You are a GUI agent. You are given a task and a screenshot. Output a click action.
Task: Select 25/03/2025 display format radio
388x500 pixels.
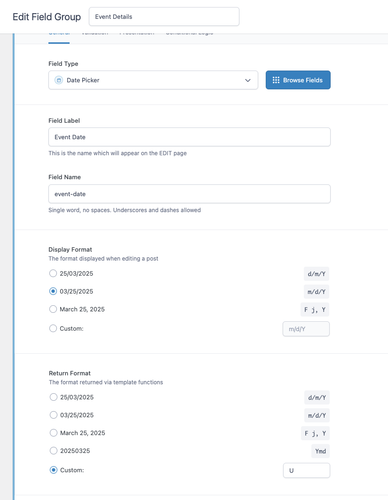[x=53, y=273]
